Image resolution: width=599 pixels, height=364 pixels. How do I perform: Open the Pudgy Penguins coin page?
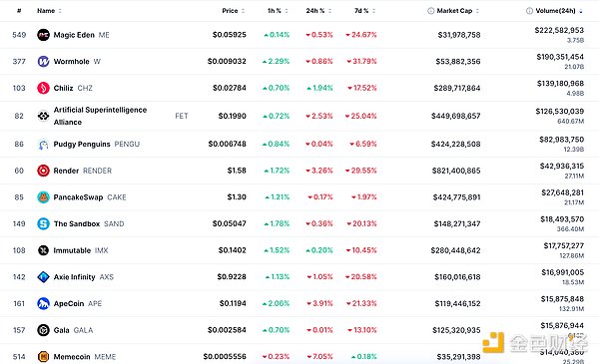pyautogui.click(x=82, y=145)
